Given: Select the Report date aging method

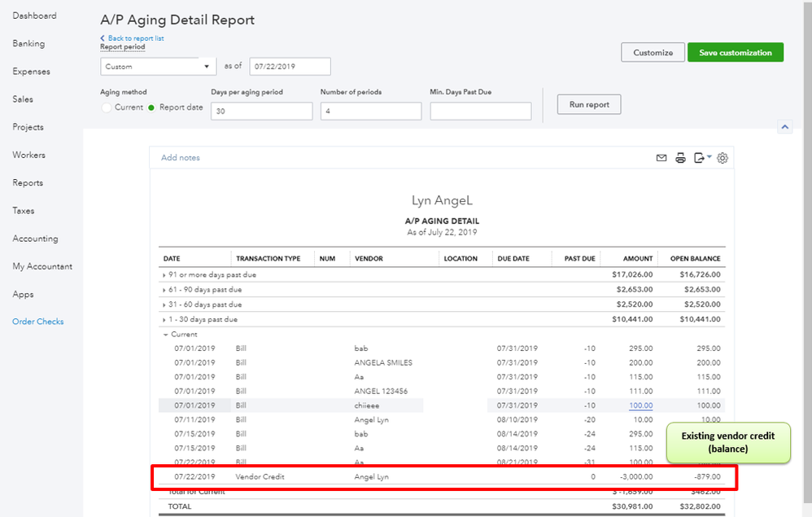Looking at the screenshot, I should [x=151, y=107].
